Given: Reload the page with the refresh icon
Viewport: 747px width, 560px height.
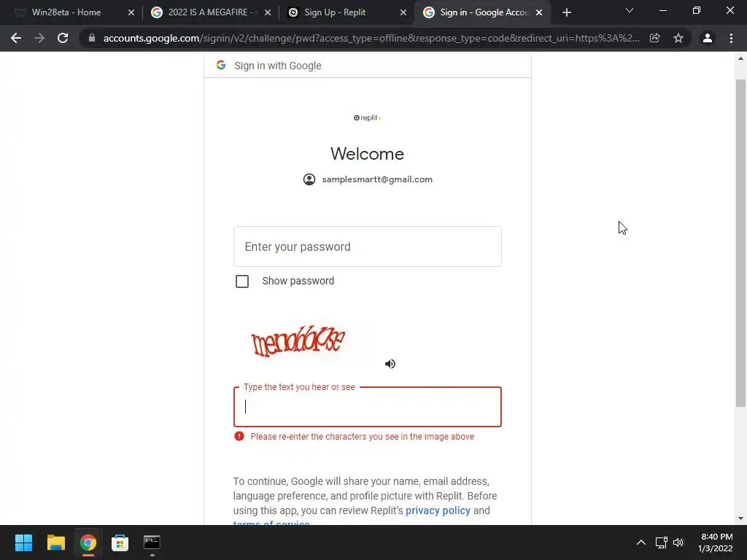Looking at the screenshot, I should pyautogui.click(x=63, y=38).
